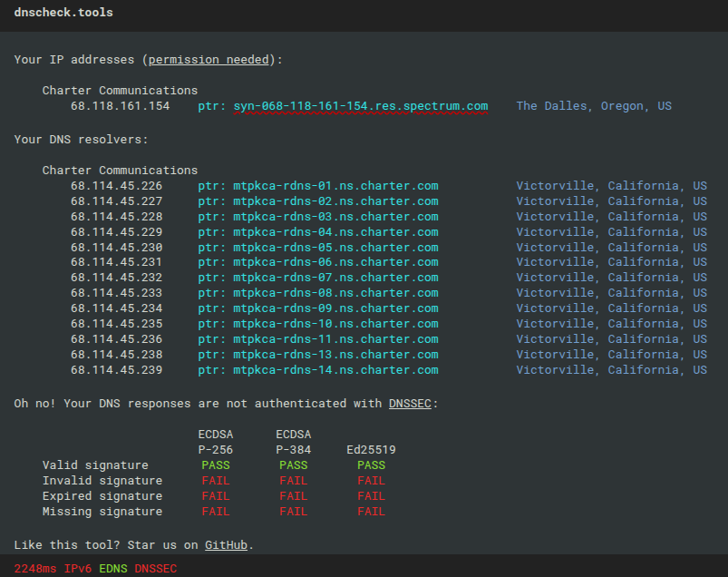The height and width of the screenshot is (577, 728).
Task: Select resolver IP 68.114.45.235
Action: tap(117, 323)
